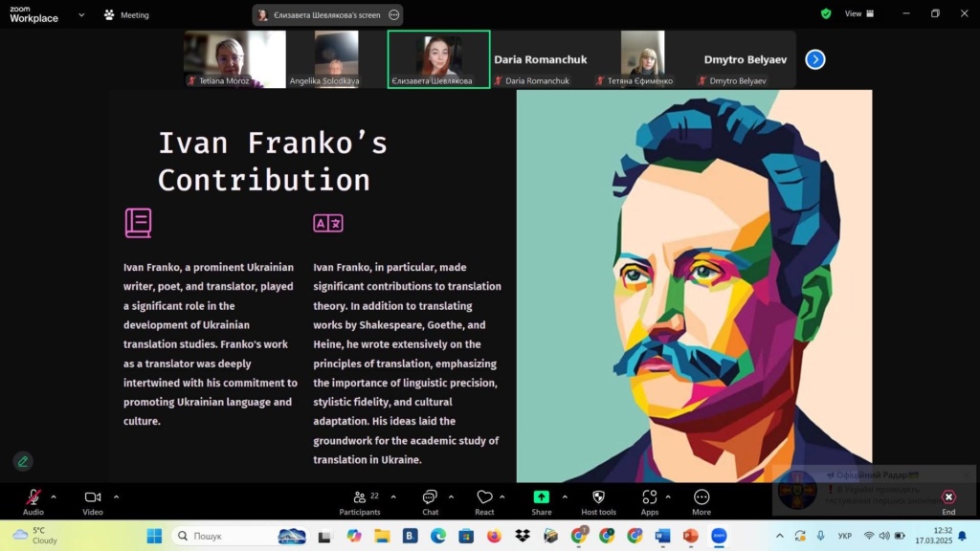The image size is (980, 551).
Task: Click the green encryption shield icon
Action: [x=826, y=13]
